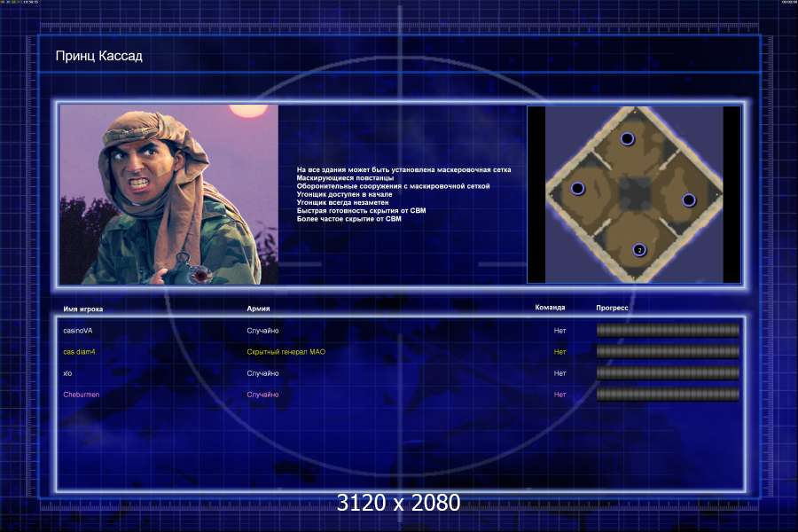Click the left start position marker on minimap
The height and width of the screenshot is (532, 798).
click(x=577, y=189)
